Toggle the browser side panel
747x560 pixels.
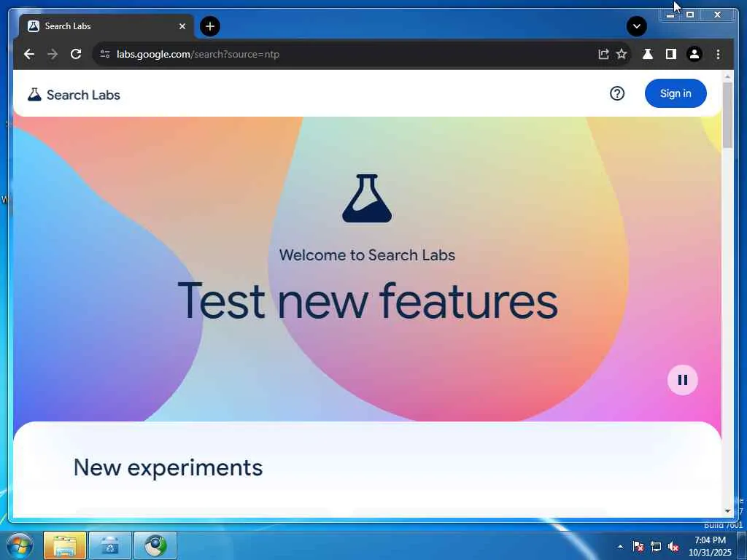coord(671,54)
